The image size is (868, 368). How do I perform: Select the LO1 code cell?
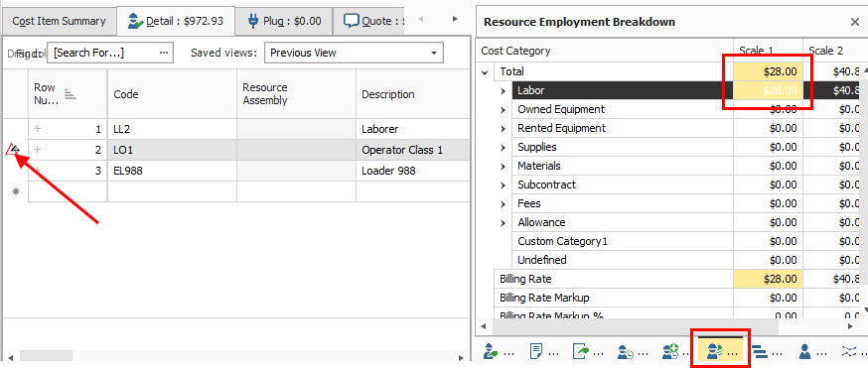(172, 150)
